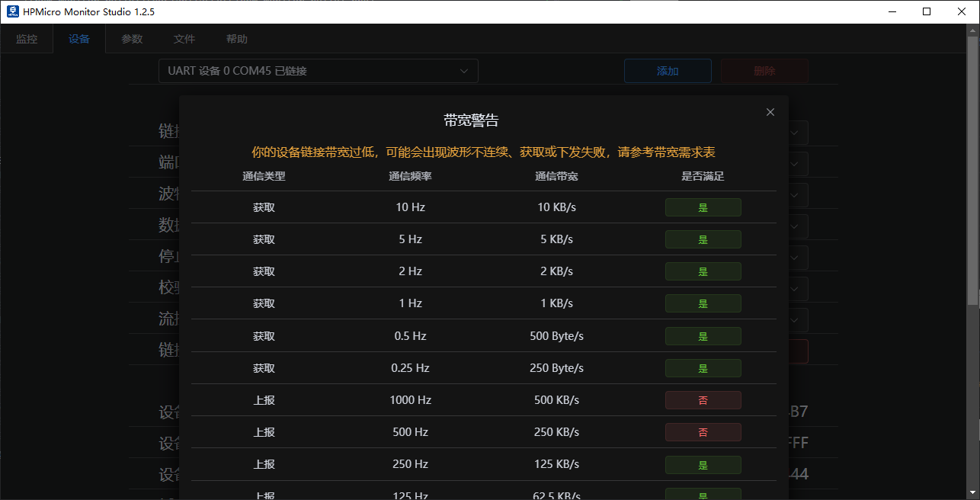
Task: Click 是 tag in the 1 Hz row
Action: tap(703, 303)
